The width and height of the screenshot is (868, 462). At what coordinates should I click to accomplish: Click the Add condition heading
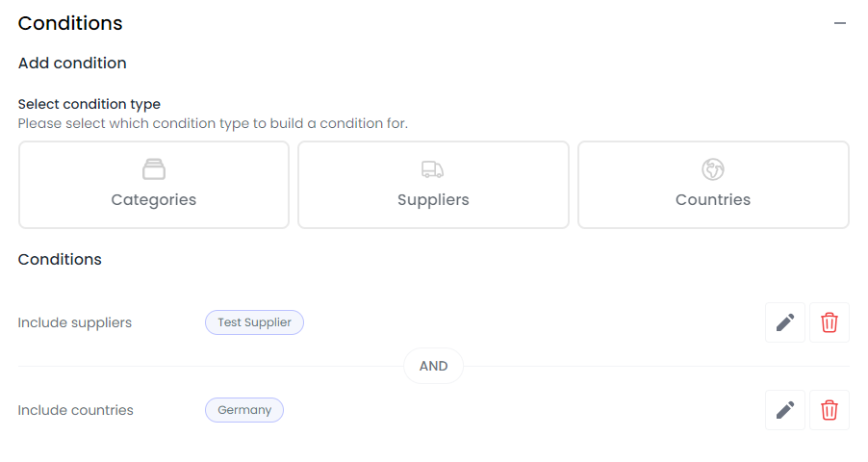tap(72, 64)
